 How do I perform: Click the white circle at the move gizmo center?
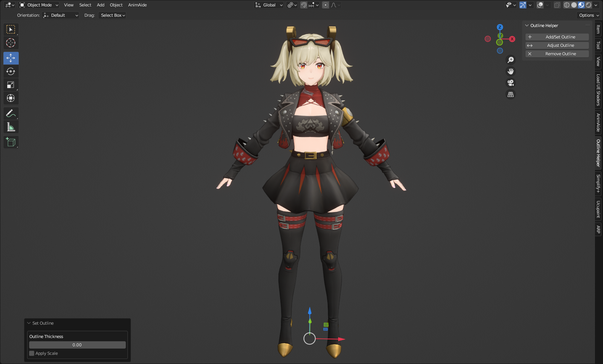tap(310, 338)
